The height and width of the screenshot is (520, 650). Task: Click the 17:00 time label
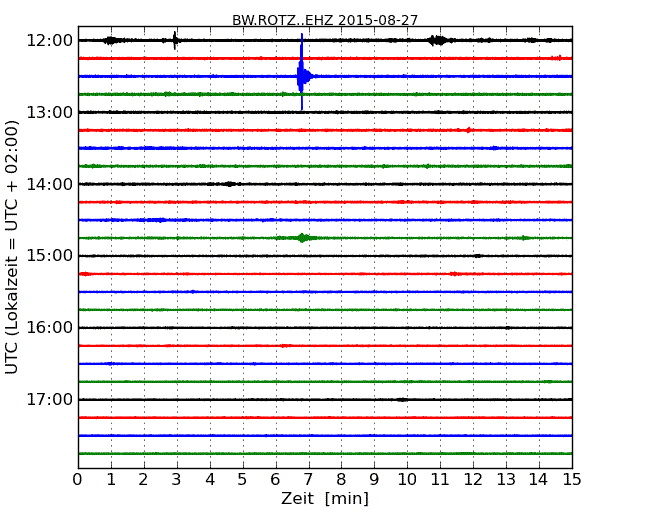click(x=50, y=399)
